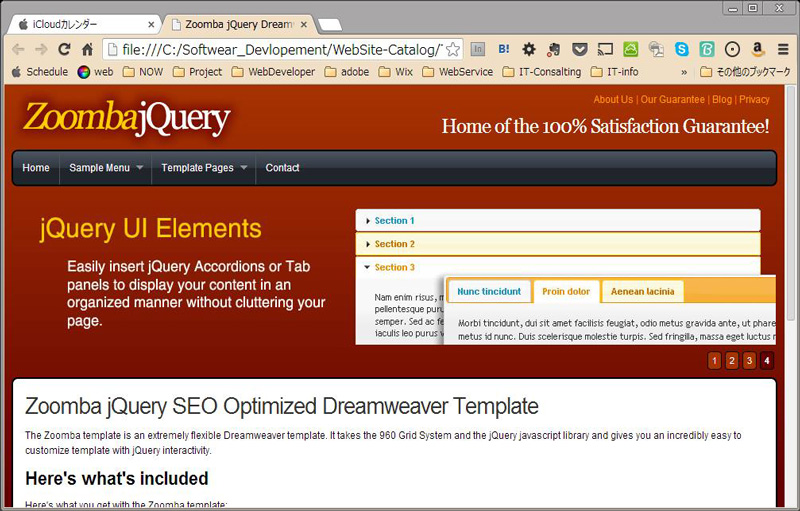Open the Skype extension icon
The height and width of the screenshot is (511, 800).
coord(682,49)
